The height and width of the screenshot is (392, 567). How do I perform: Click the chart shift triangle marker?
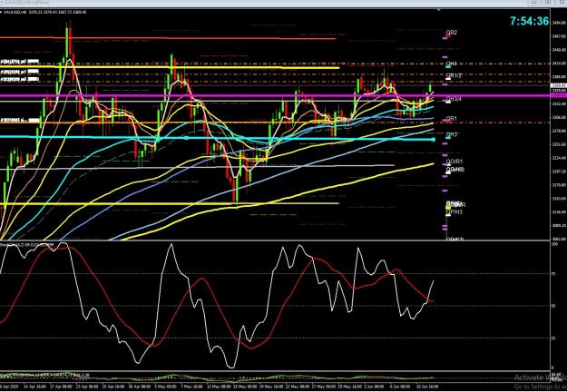point(438,10)
